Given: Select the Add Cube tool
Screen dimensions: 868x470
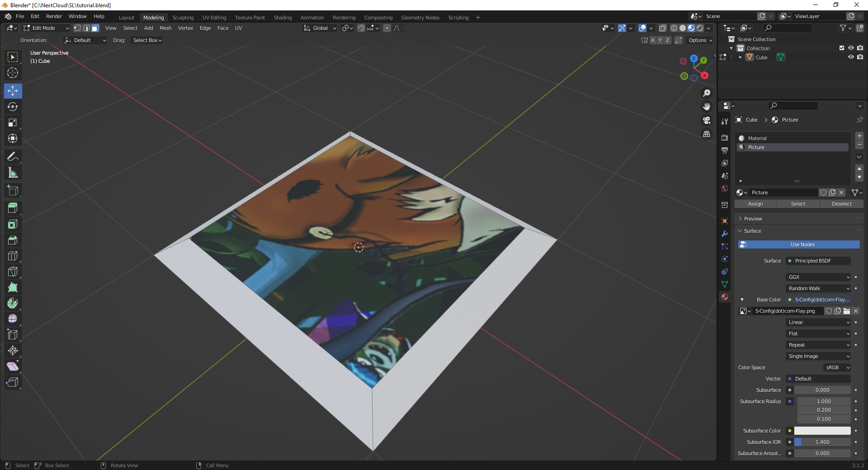Looking at the screenshot, I should (13, 190).
